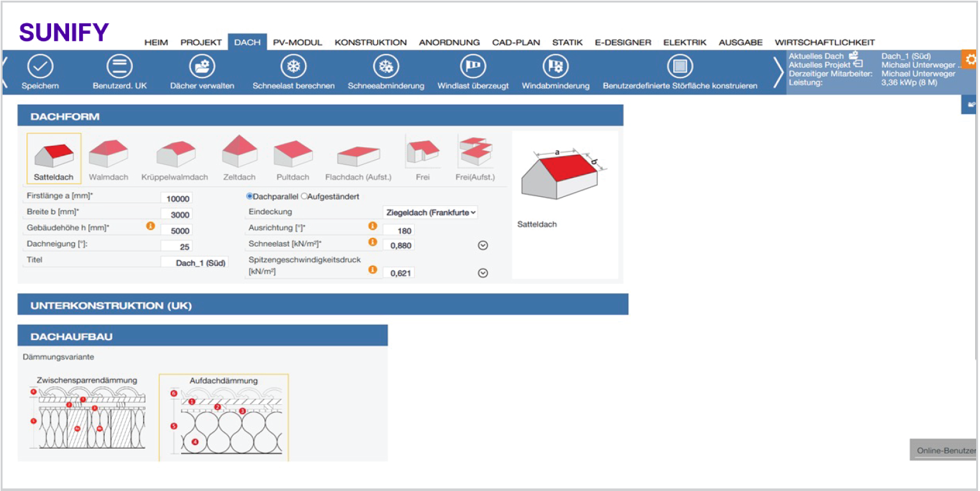The image size is (980, 491).
Task: Open WIRTSCHAFTLICHKEIT tab
Action: tap(825, 42)
